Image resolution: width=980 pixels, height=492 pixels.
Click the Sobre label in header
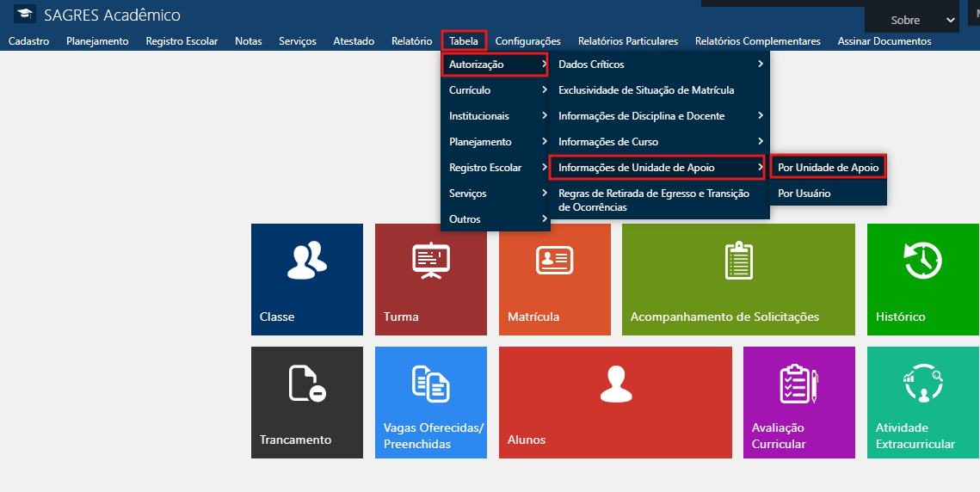click(x=905, y=21)
